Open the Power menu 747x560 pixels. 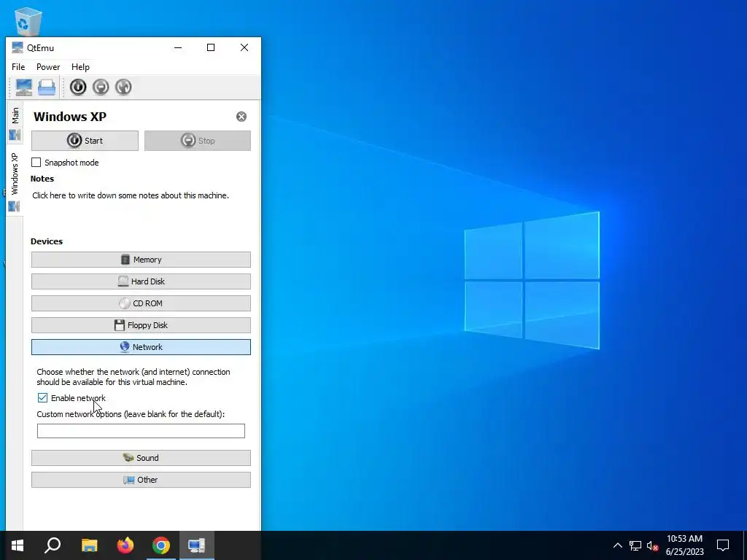coord(48,67)
